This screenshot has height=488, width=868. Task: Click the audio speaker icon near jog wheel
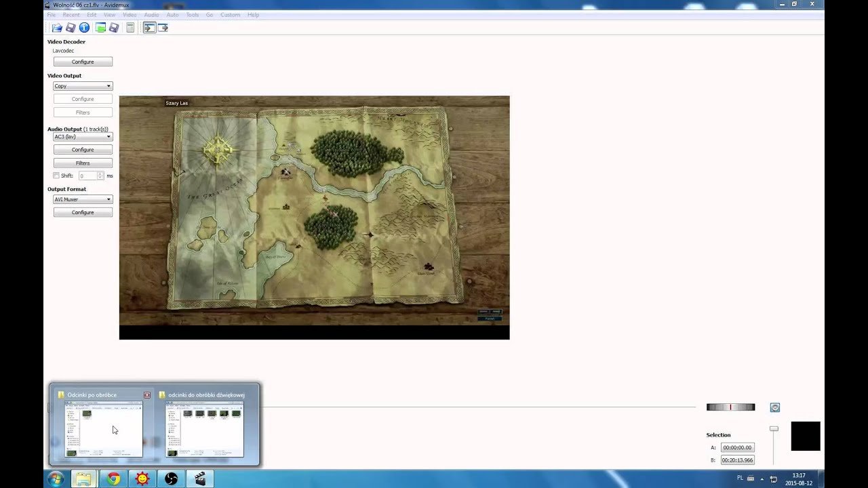click(x=775, y=407)
